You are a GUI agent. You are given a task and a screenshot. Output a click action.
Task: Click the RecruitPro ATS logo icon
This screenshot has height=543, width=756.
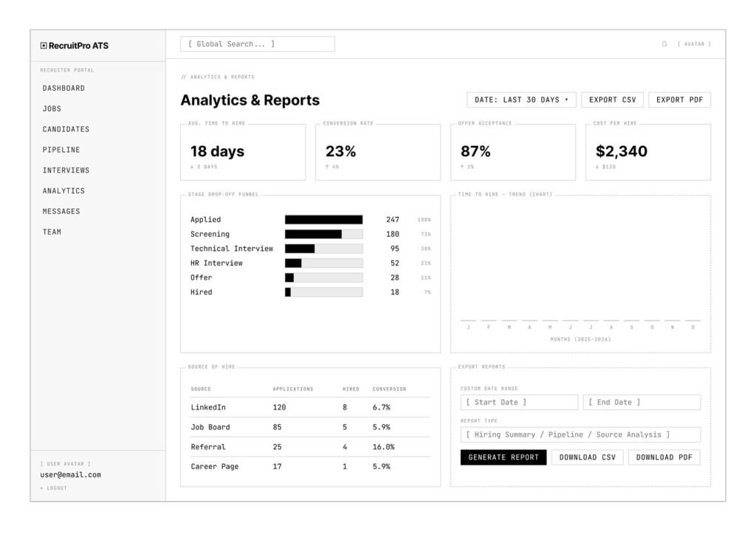pos(44,44)
